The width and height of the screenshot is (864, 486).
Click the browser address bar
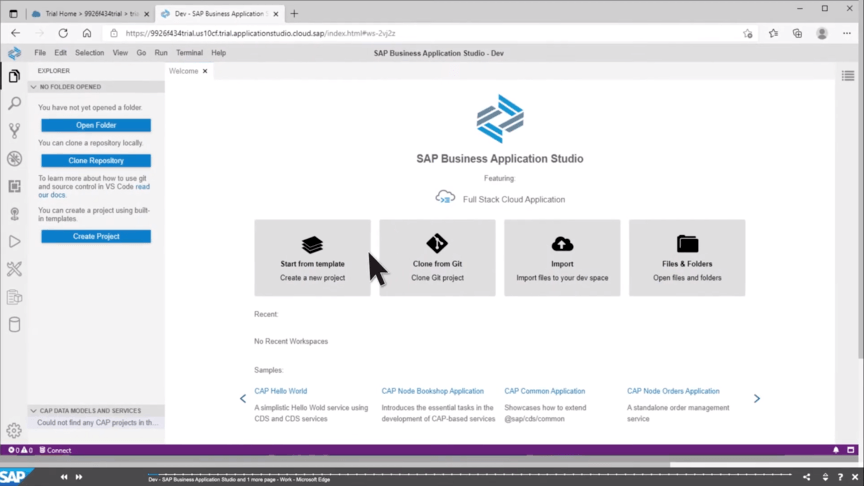click(x=430, y=33)
